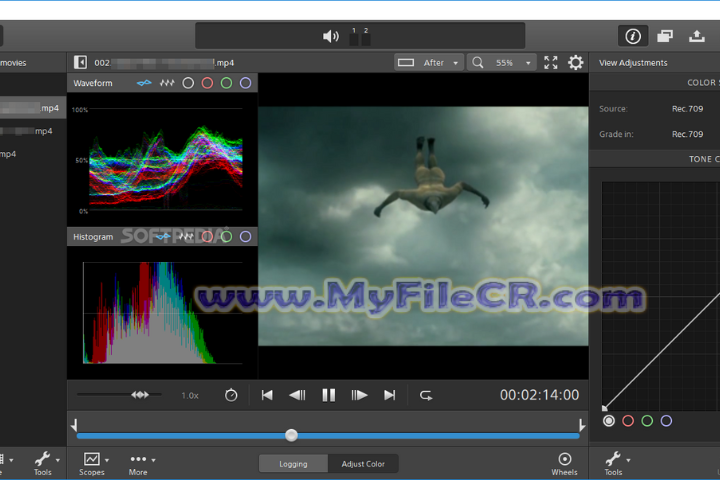This screenshot has width=720, height=480.
Task: Pause the video playback
Action: coord(329,395)
